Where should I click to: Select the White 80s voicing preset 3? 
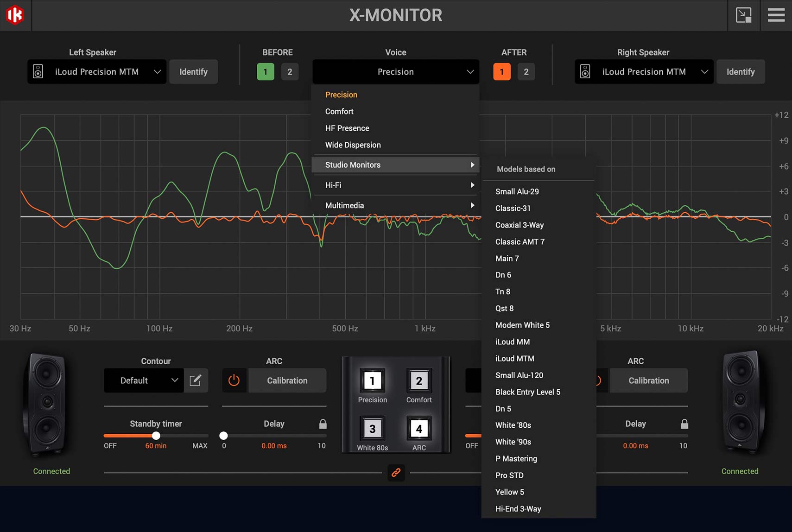(x=372, y=429)
